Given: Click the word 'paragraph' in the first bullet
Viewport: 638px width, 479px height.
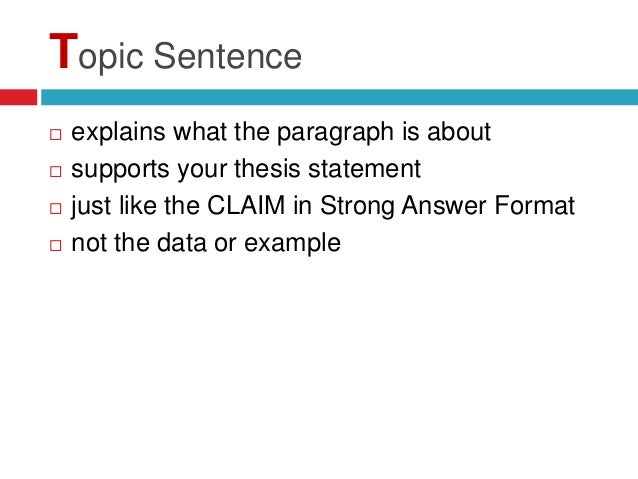Looking at the screenshot, I should (x=335, y=132).
